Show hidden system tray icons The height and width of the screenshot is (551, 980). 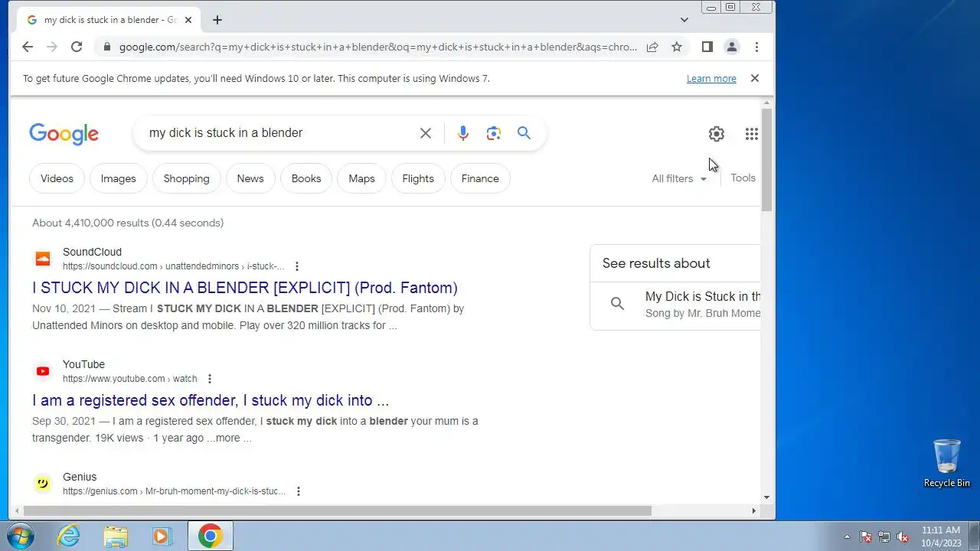tap(847, 536)
